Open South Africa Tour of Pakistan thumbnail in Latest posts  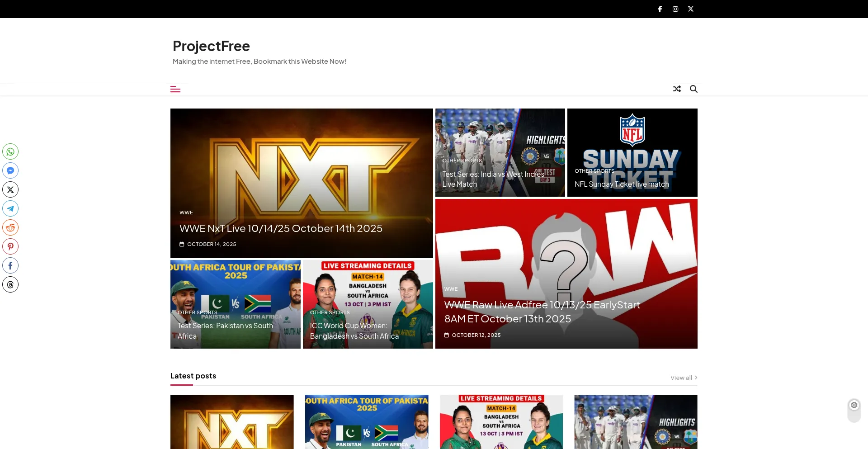(x=367, y=422)
